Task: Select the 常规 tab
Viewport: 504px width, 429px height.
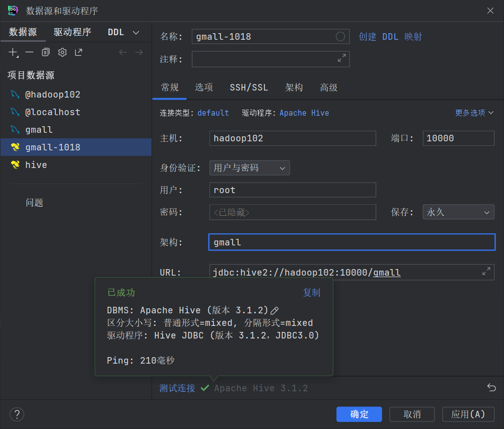Action: (170, 88)
